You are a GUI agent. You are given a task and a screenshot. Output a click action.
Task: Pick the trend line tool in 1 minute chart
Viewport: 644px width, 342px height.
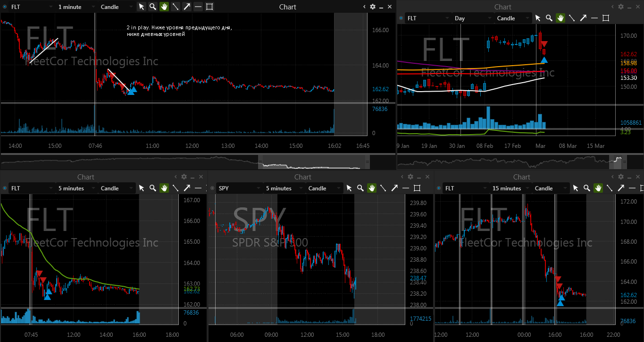(176, 7)
